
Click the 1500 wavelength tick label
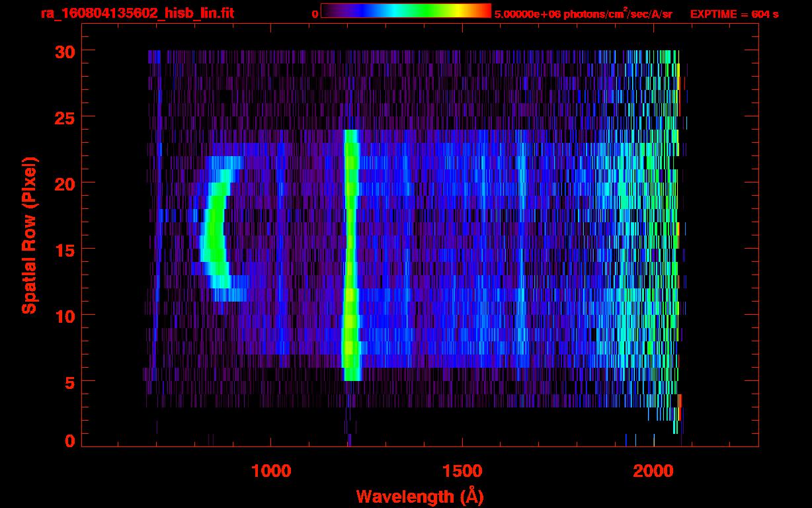pyautogui.click(x=462, y=471)
